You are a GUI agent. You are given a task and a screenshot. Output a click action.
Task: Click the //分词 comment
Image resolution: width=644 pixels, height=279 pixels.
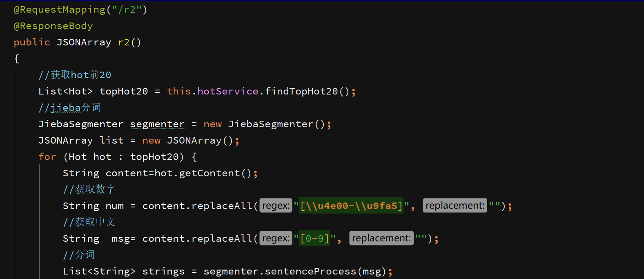(x=79, y=255)
